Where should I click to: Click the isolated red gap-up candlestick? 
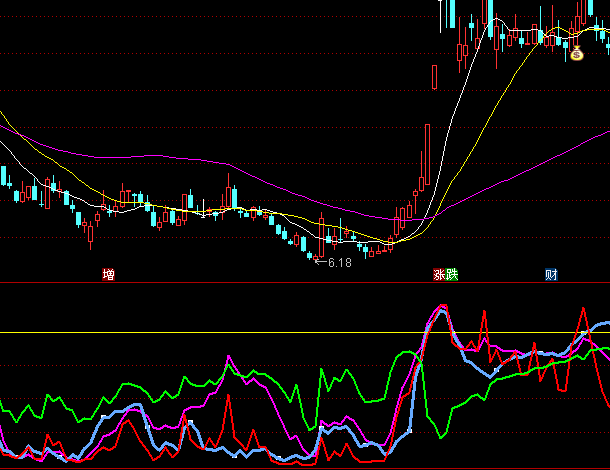coord(434,76)
